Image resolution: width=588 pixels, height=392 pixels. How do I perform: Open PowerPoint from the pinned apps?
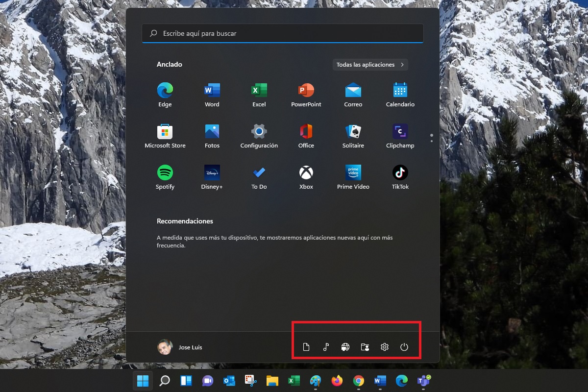pyautogui.click(x=306, y=94)
